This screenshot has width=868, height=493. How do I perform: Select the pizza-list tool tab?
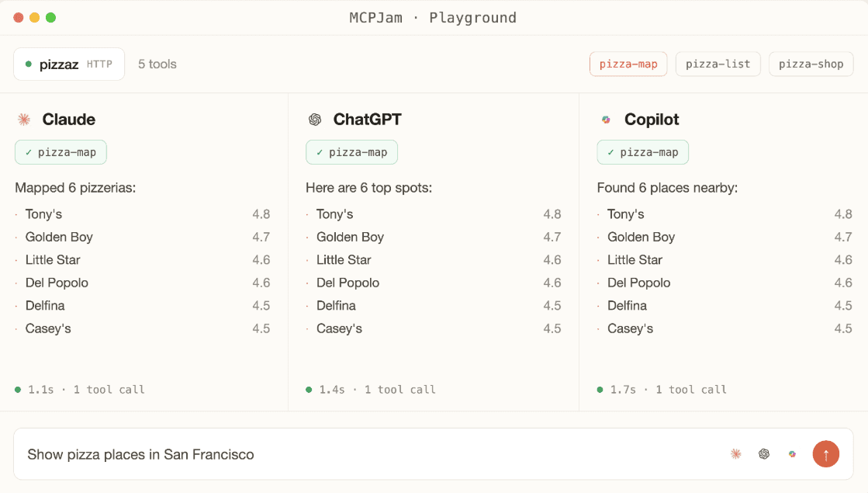[x=718, y=64]
